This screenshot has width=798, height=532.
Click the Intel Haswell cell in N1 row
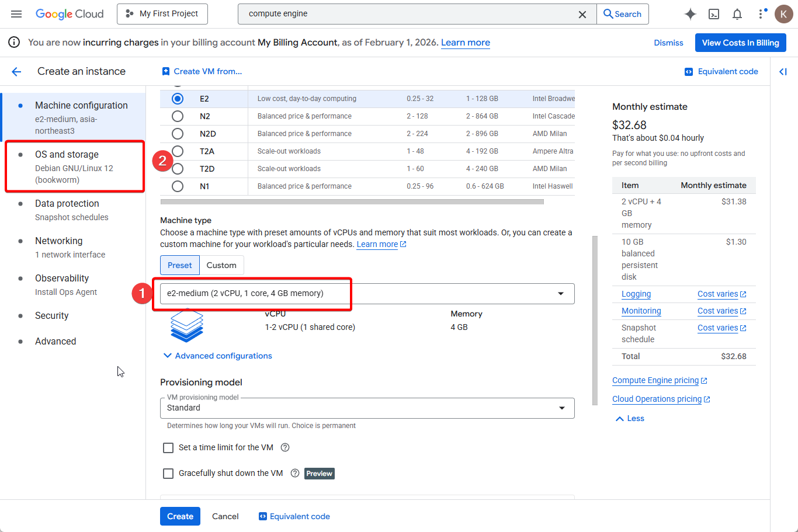(553, 186)
